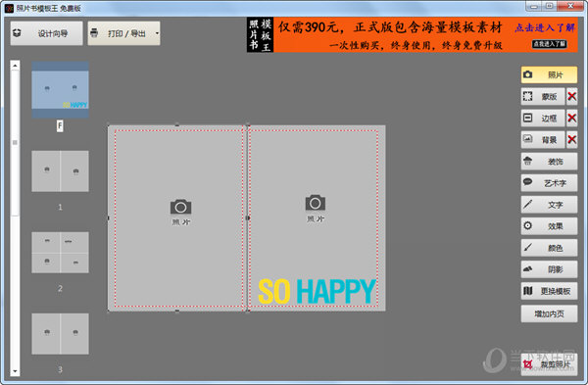Select the SO HAPPY text on canvas
Viewport: 588px width, 385px height.
coord(317,291)
